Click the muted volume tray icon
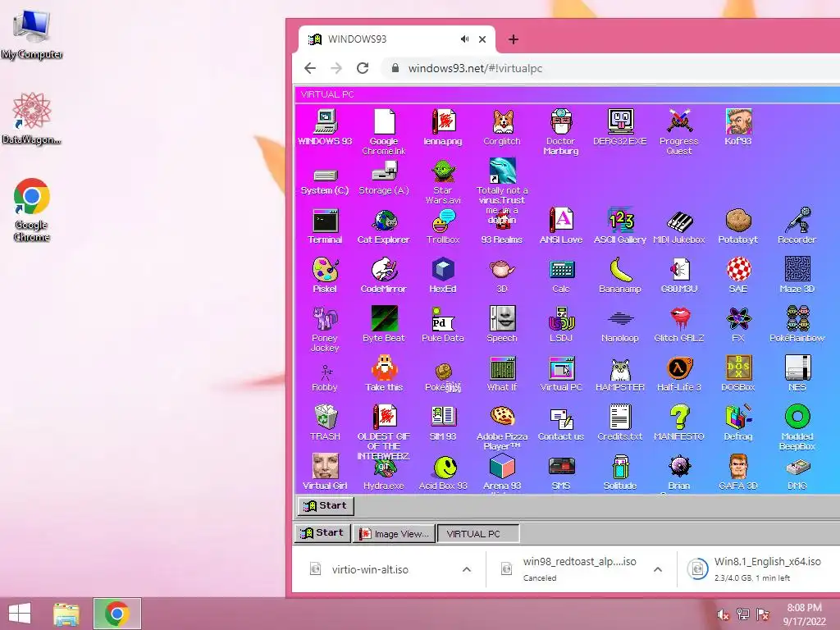Screen dimensions: 840x630 [723, 614]
